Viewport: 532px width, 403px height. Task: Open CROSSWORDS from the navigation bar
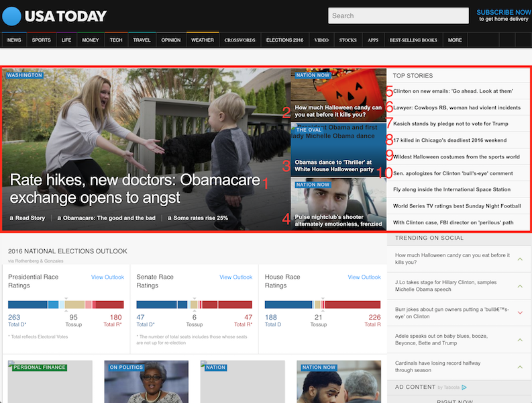[240, 40]
